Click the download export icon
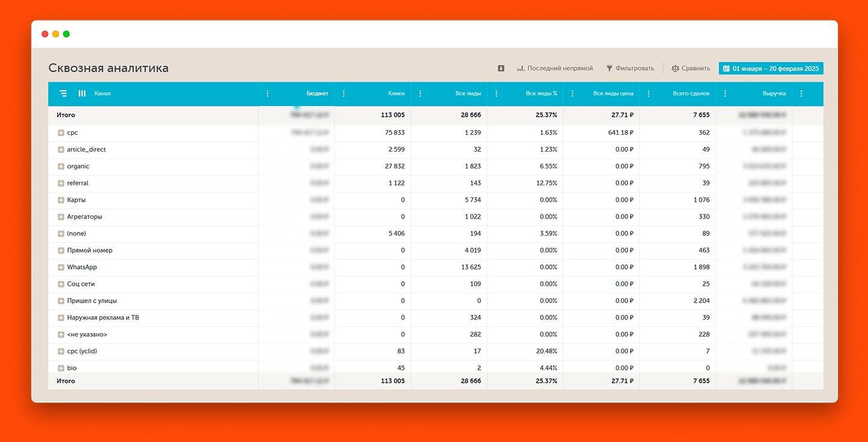The height and width of the screenshot is (442, 868). click(501, 69)
